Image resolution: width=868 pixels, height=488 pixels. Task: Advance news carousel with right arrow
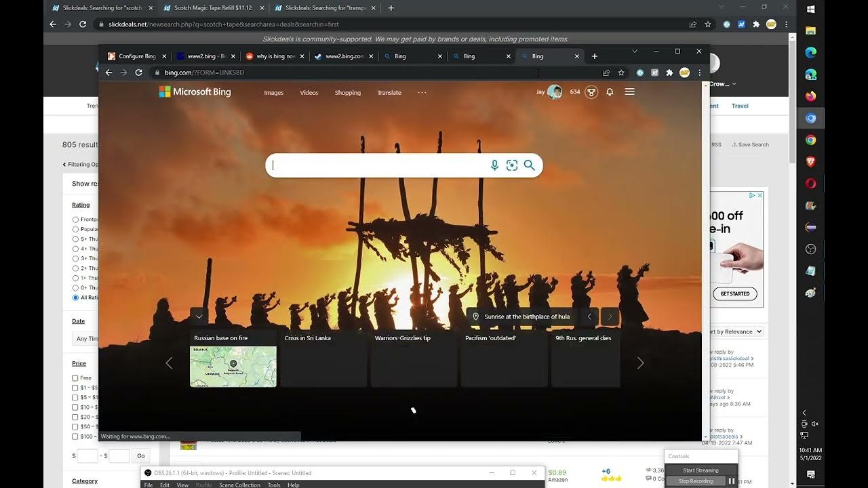click(640, 363)
